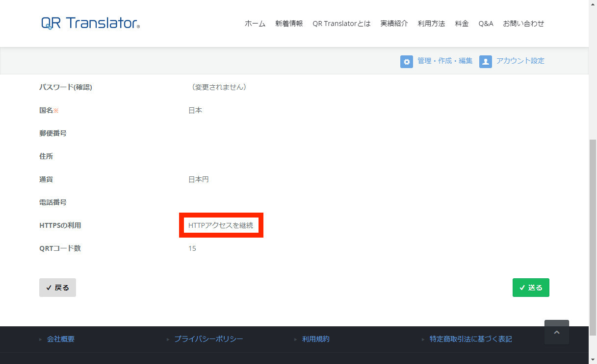Click the user icon for アカウント設定
The height and width of the screenshot is (364, 597).
[485, 61]
